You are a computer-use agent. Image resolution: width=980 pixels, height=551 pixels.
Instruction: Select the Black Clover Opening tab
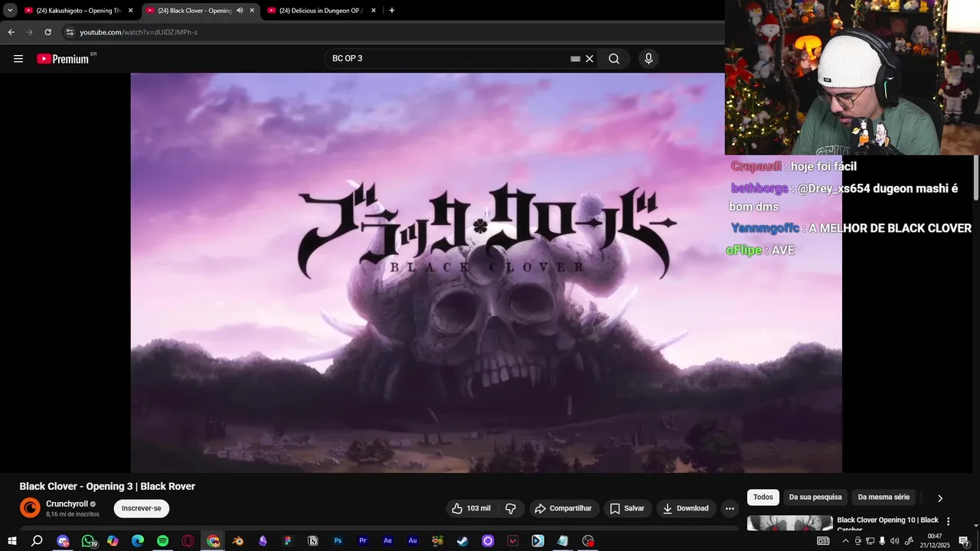coord(194,11)
